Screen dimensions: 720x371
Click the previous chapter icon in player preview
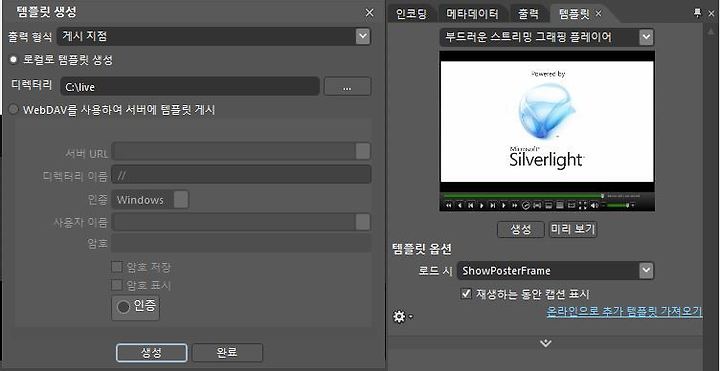(471, 206)
